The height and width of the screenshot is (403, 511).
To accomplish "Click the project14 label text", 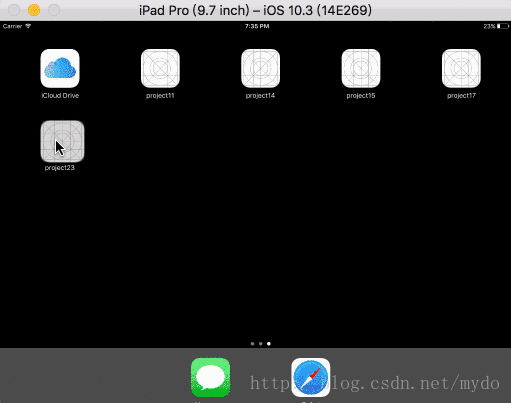I will click(x=260, y=96).
